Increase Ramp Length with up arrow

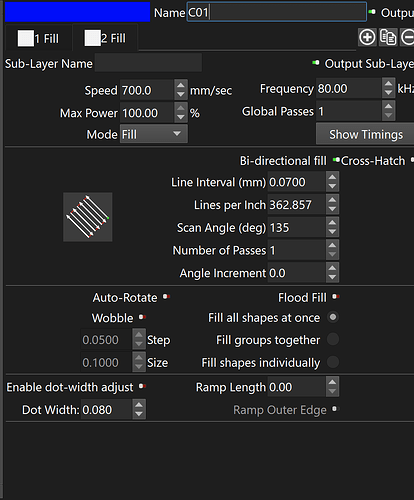pyautogui.click(x=332, y=382)
